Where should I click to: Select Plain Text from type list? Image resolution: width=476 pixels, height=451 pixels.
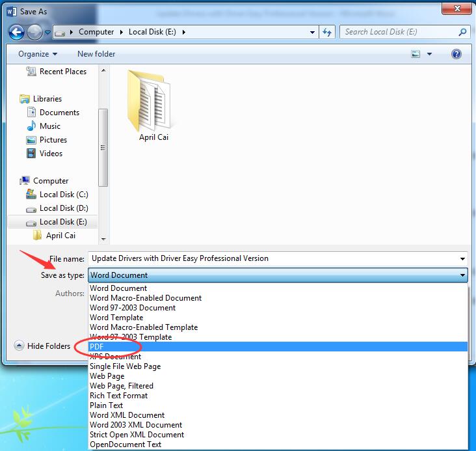[106, 405]
